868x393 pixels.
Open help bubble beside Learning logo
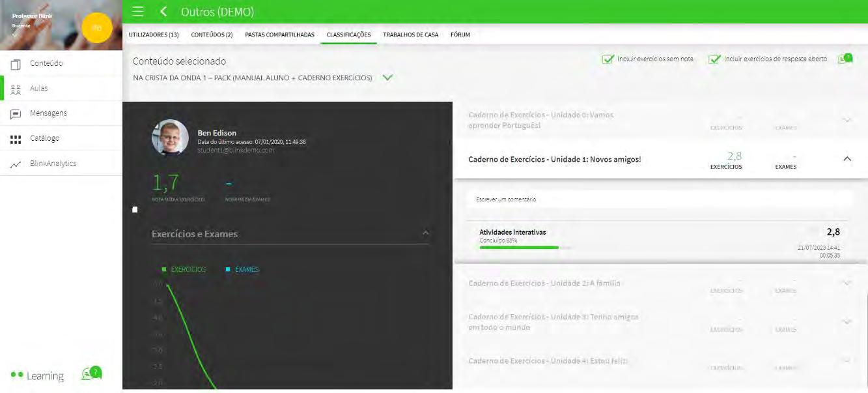91,373
